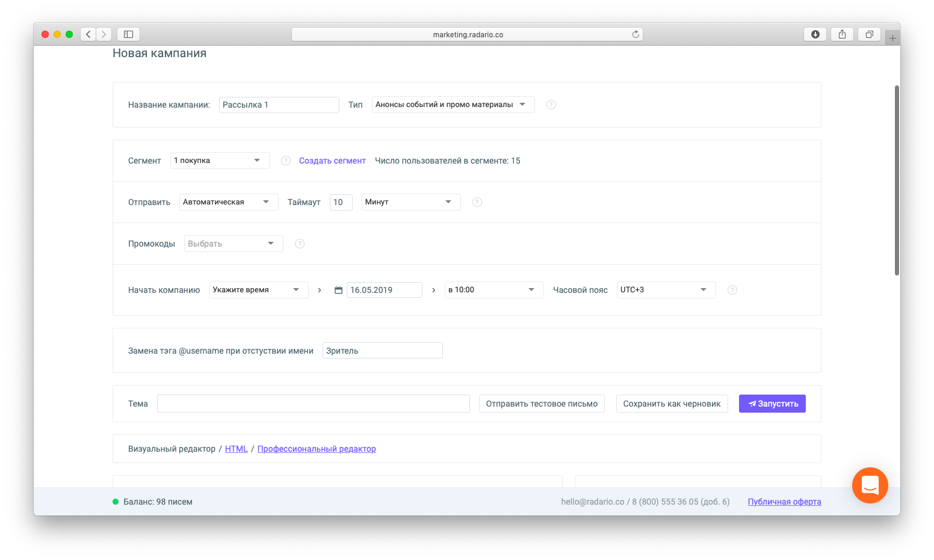The width and height of the screenshot is (934, 560).
Task: Open the orange chat widget
Action: 870,485
